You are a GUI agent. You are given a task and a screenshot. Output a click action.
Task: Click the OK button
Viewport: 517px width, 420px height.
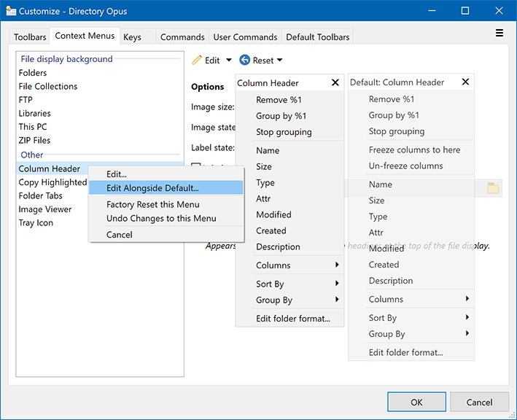(x=416, y=402)
